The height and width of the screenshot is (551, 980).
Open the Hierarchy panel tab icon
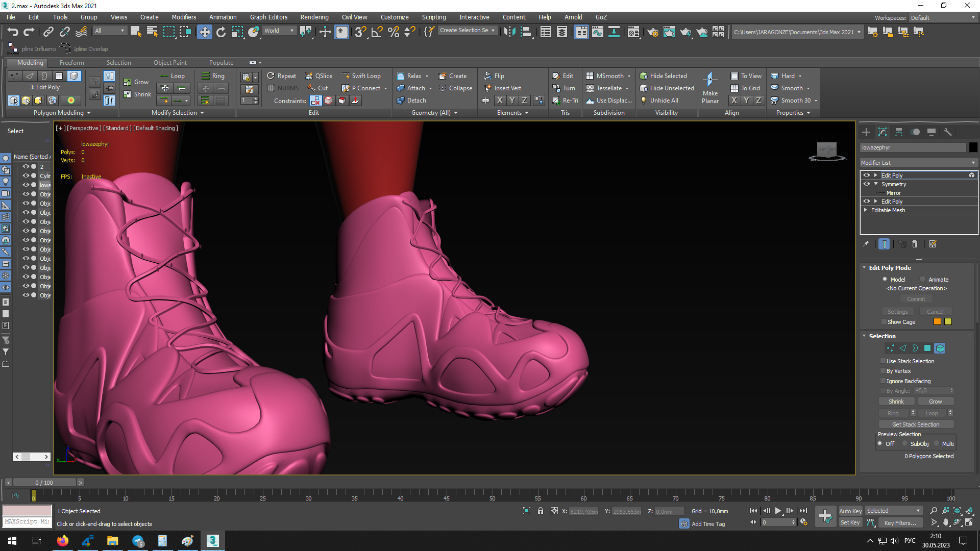click(899, 132)
